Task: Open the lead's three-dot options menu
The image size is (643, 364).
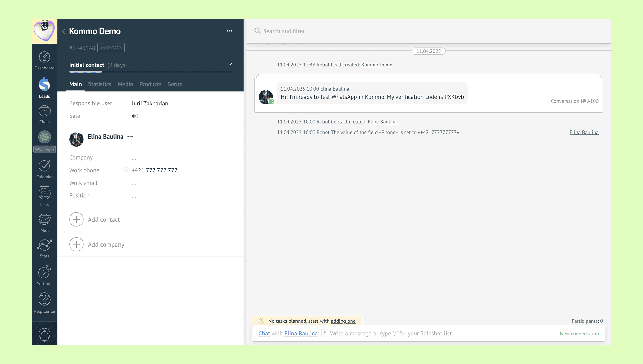Action: pos(230,31)
